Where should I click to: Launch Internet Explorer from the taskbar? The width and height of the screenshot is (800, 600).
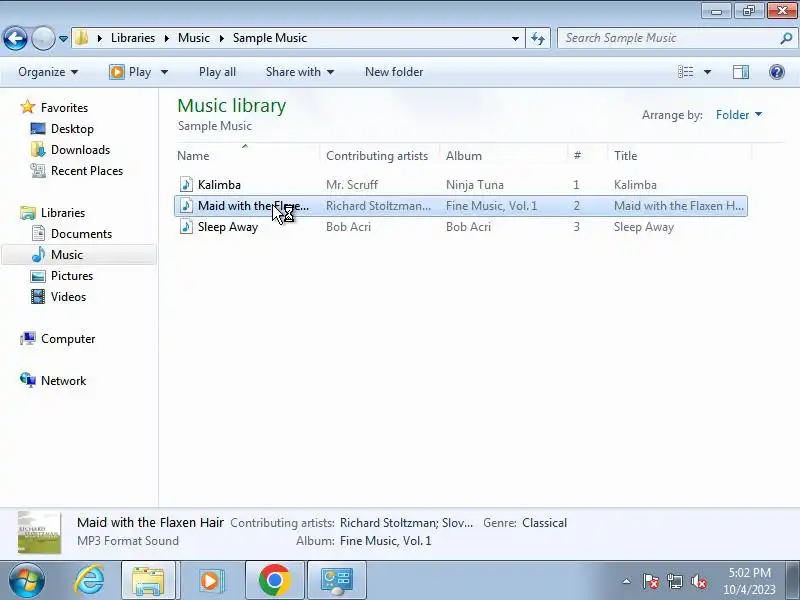click(89, 581)
